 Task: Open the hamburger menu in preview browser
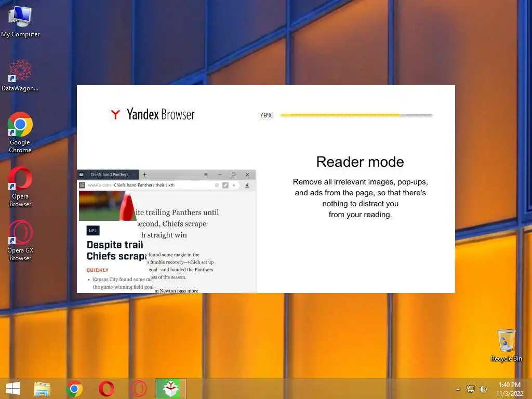click(x=206, y=175)
